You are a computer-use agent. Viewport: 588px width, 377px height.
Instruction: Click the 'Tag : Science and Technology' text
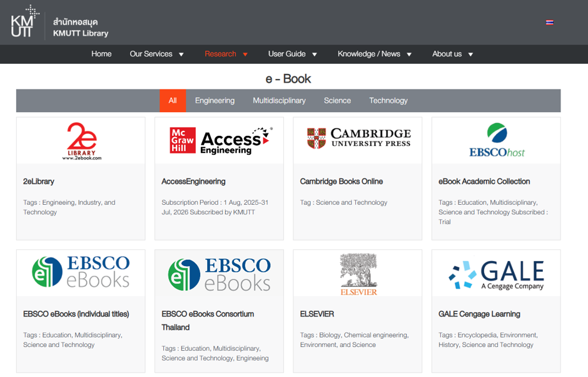coord(343,202)
